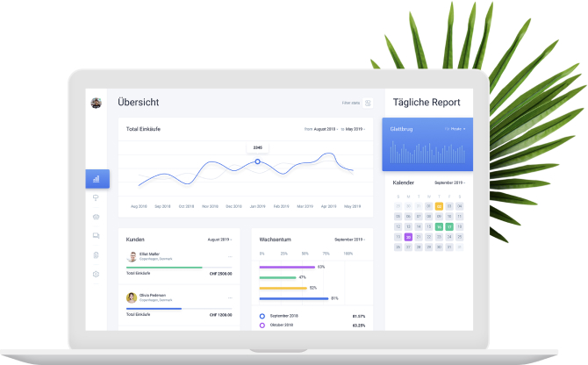Click the paint roller sidebar icon

[97, 198]
